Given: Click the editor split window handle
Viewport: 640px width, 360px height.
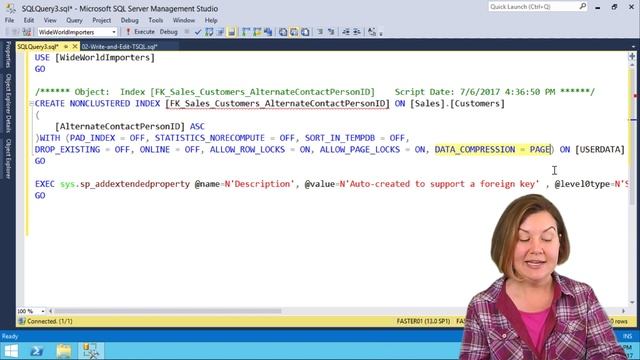Looking at the screenshot, I should pyautogui.click(x=632, y=56).
